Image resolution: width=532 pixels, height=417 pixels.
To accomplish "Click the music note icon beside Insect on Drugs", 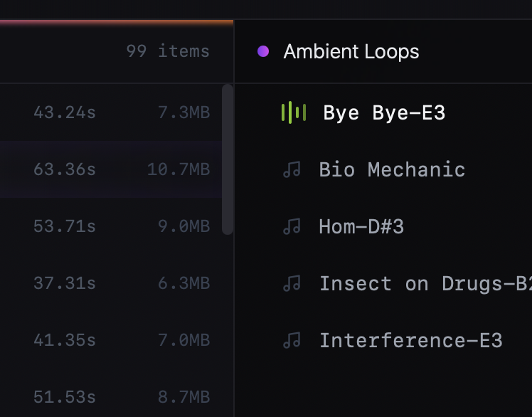I will (292, 283).
